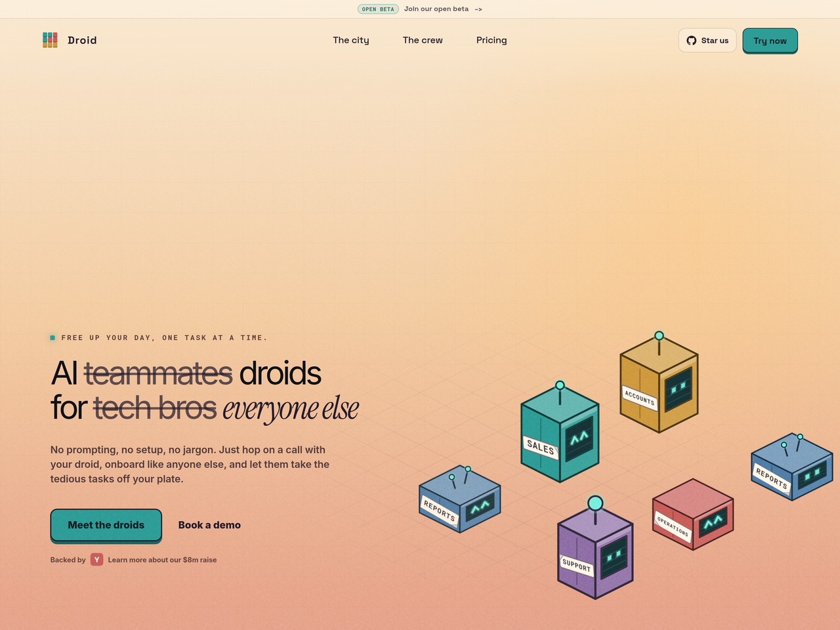Open The city nav item

tap(351, 40)
